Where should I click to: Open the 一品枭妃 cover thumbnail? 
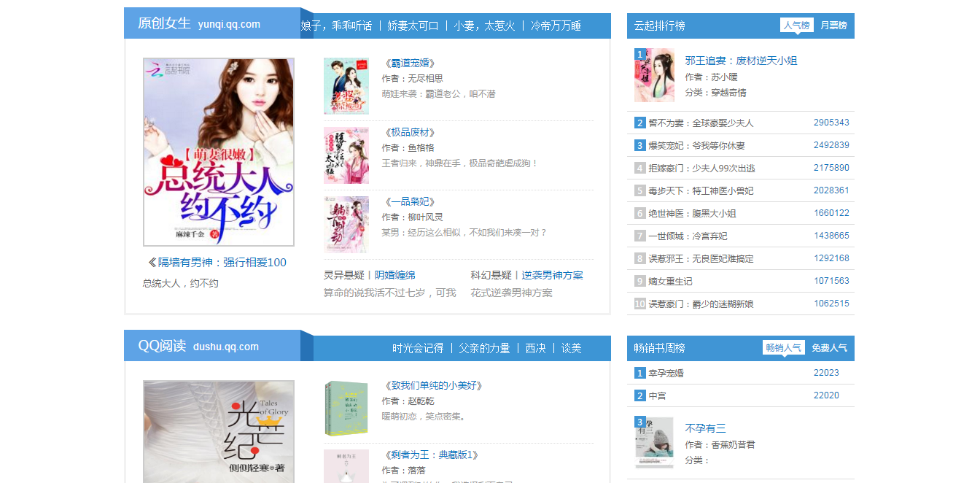[346, 225]
